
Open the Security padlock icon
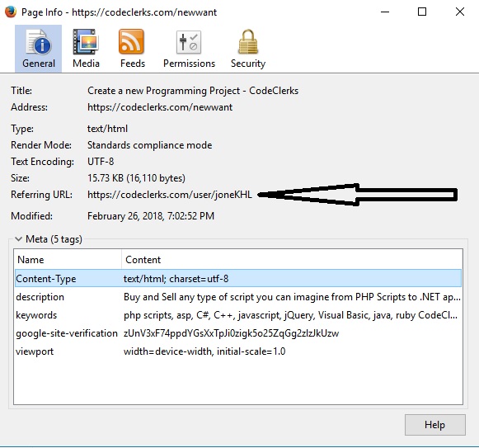tap(248, 41)
